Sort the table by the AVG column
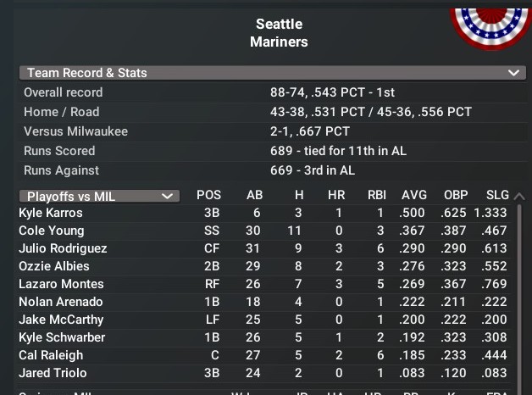Viewport: 532px width, 395px height. [414, 196]
